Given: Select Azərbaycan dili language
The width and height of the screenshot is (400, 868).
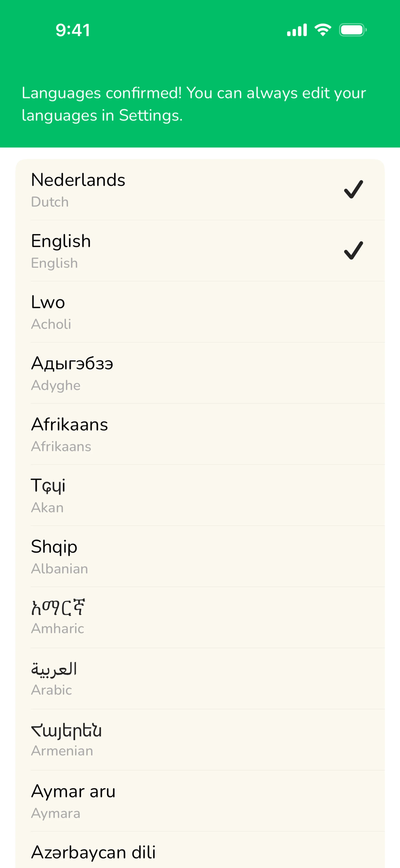Looking at the screenshot, I should click(x=200, y=853).
